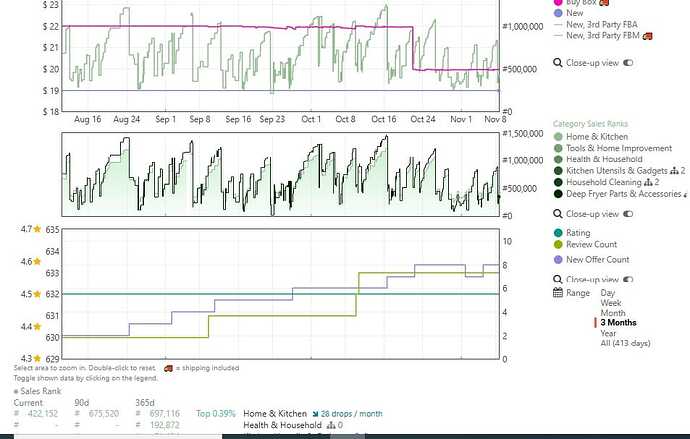Click Health & Household label in stats row

pos(283,425)
